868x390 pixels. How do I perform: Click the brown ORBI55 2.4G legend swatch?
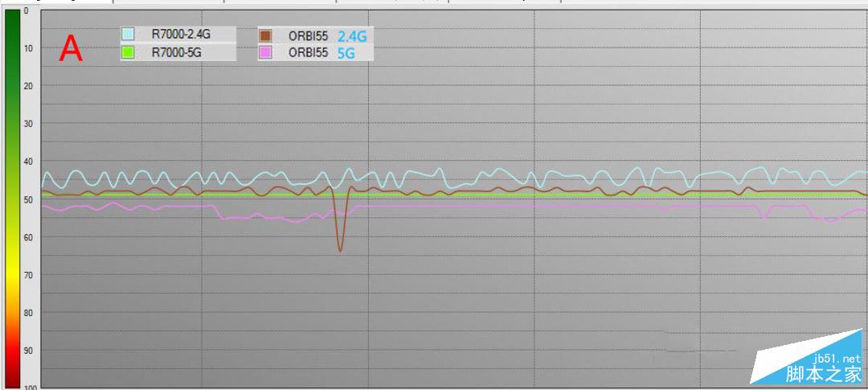[265, 36]
